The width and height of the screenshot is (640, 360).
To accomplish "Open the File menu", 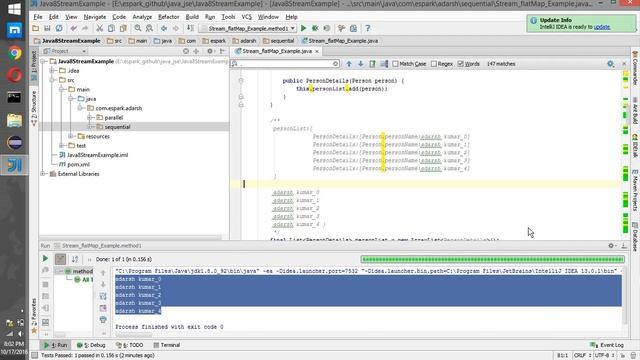I will pos(38,17).
